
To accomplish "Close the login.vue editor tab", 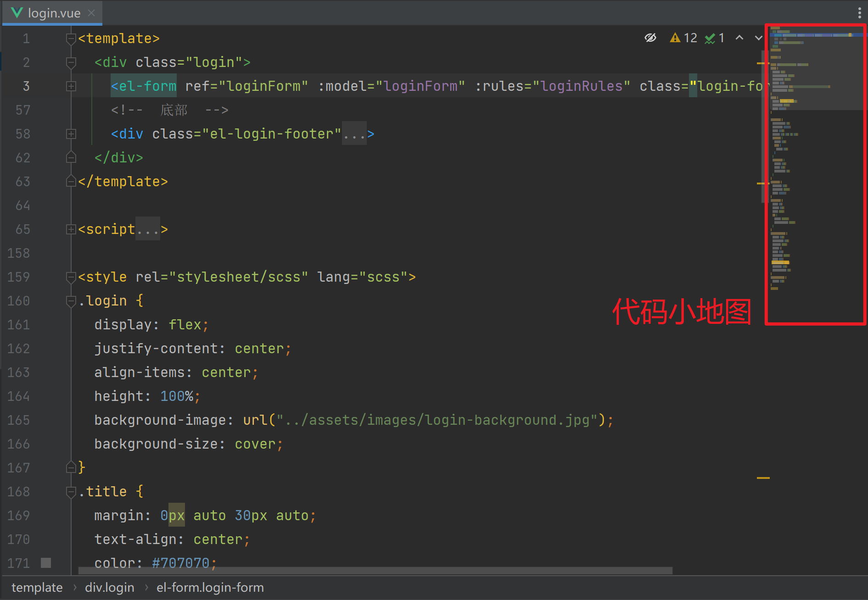I will click(91, 13).
